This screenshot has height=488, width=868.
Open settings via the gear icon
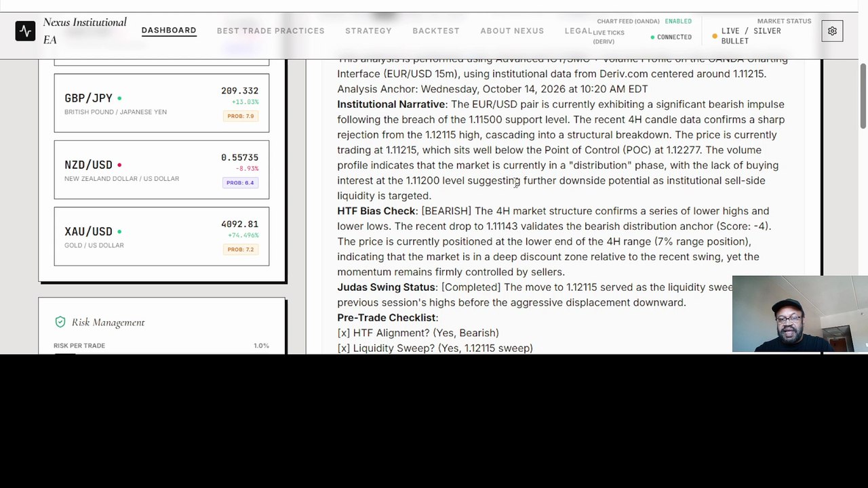(832, 31)
